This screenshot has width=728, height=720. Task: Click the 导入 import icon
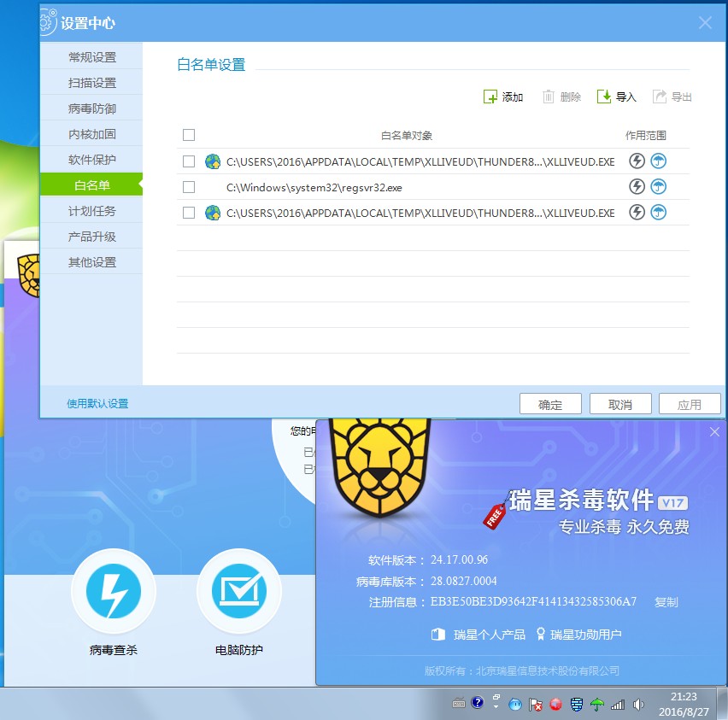pyautogui.click(x=603, y=97)
